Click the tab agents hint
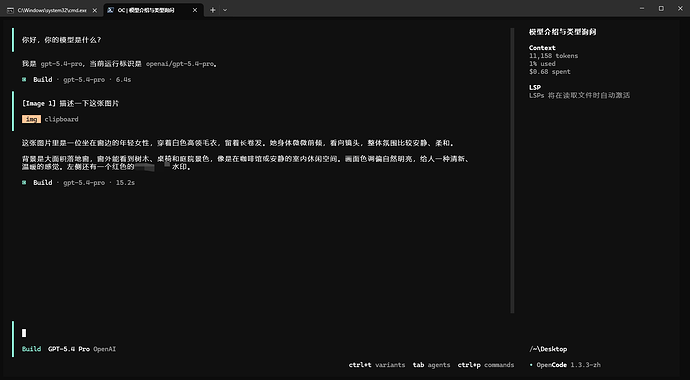The height and width of the screenshot is (380, 690). point(431,365)
